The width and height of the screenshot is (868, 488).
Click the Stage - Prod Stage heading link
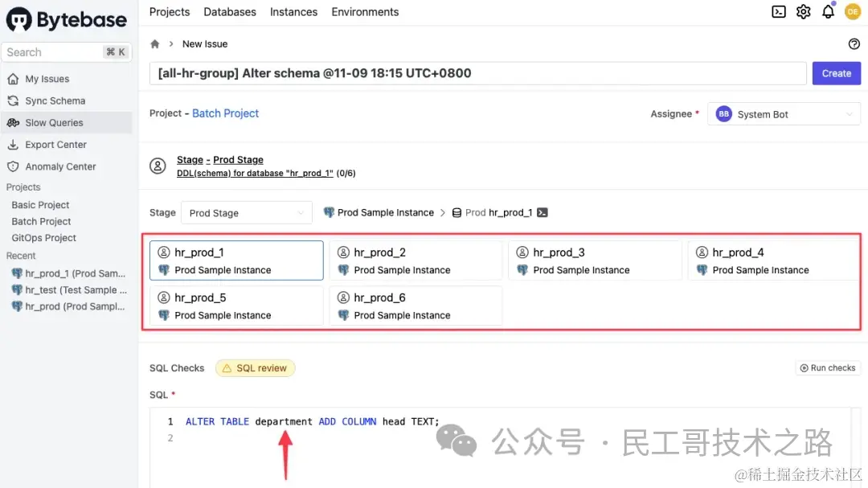pos(219,159)
